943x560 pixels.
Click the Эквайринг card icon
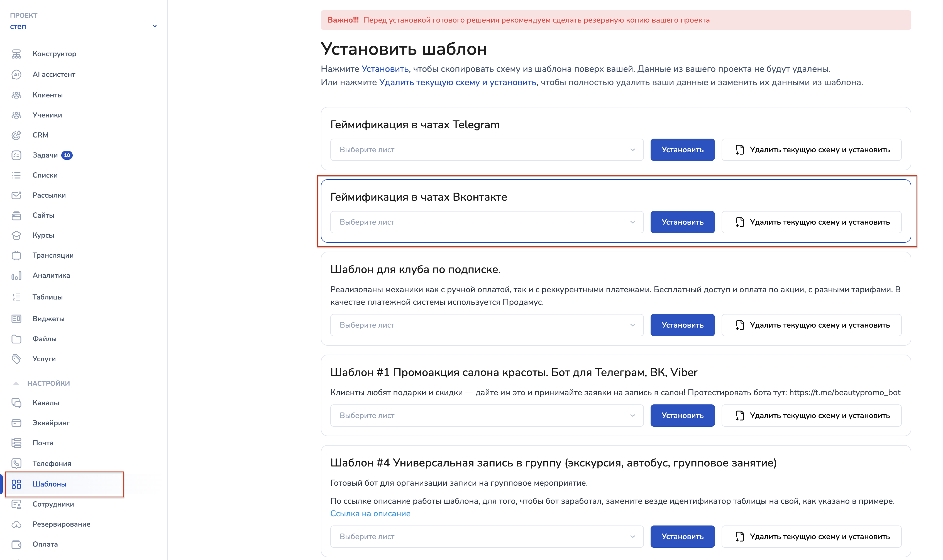pyautogui.click(x=16, y=423)
